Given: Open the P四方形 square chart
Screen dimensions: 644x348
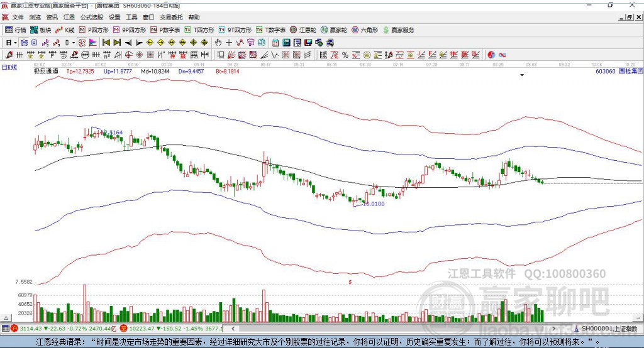Looking at the screenshot, I should tap(94, 30).
